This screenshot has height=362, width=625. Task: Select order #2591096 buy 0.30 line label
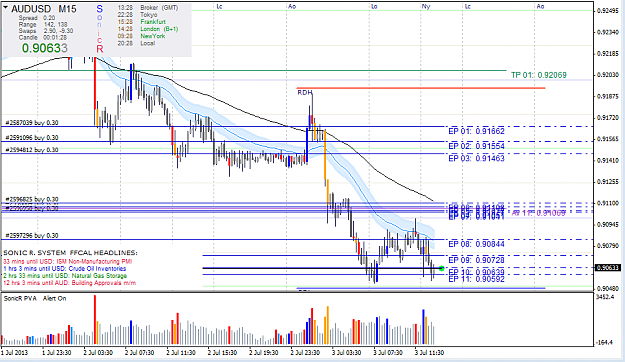tap(32, 138)
